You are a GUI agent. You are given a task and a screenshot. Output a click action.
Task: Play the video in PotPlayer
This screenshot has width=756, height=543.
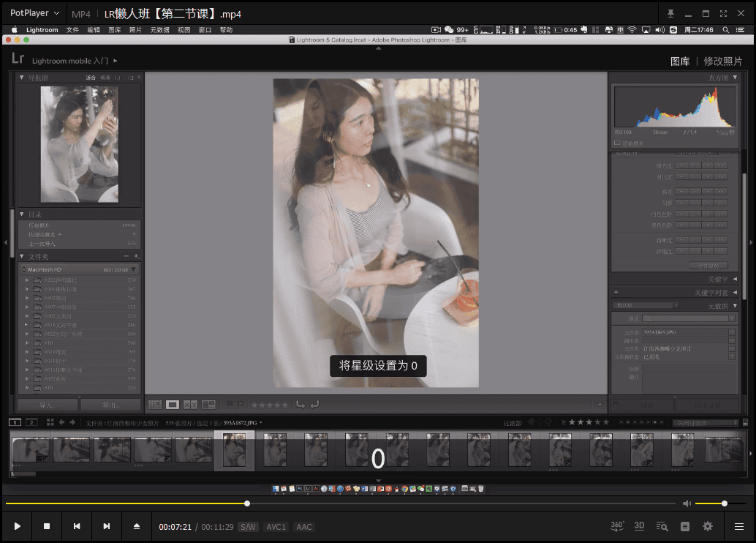coord(18,526)
